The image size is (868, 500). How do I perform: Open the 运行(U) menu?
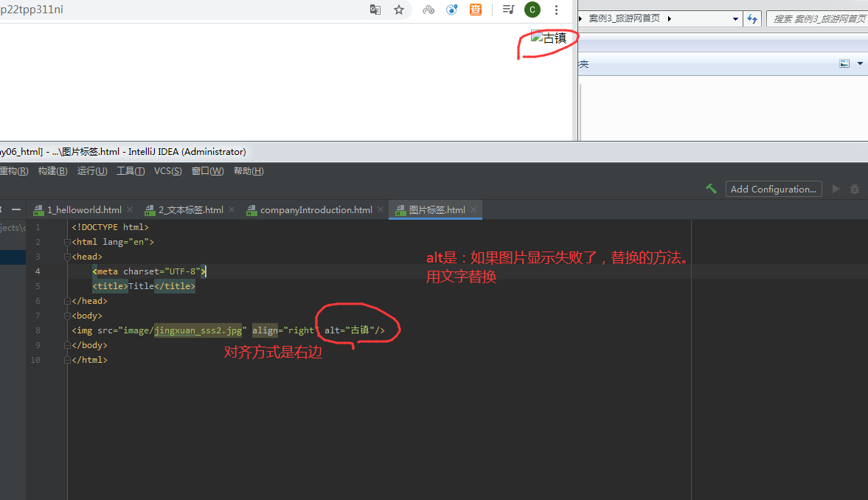pos(92,171)
